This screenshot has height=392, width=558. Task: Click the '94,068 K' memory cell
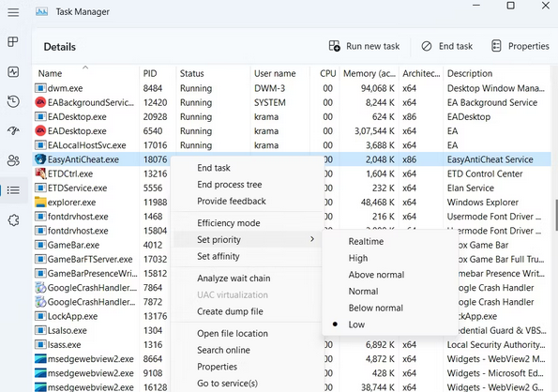[x=378, y=88]
